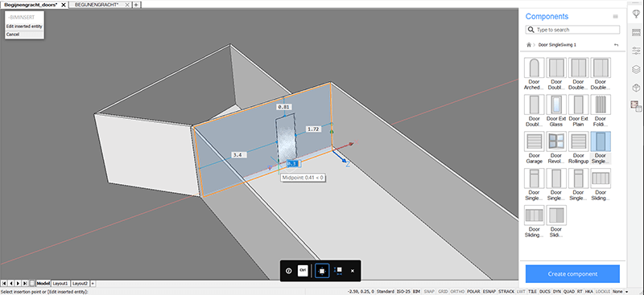Click the Create component button

click(x=572, y=274)
